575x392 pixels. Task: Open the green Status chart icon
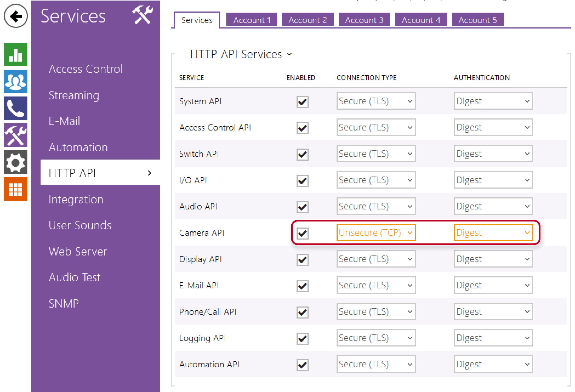(x=16, y=55)
